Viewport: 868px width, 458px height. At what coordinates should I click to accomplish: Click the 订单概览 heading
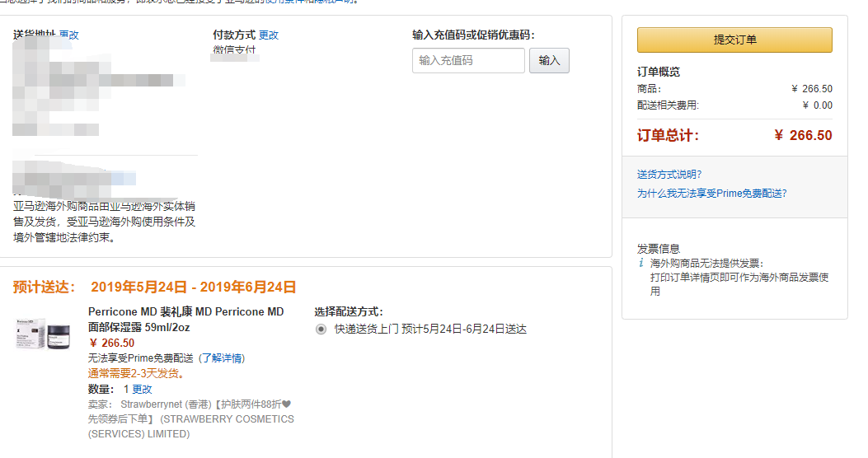pyautogui.click(x=658, y=72)
